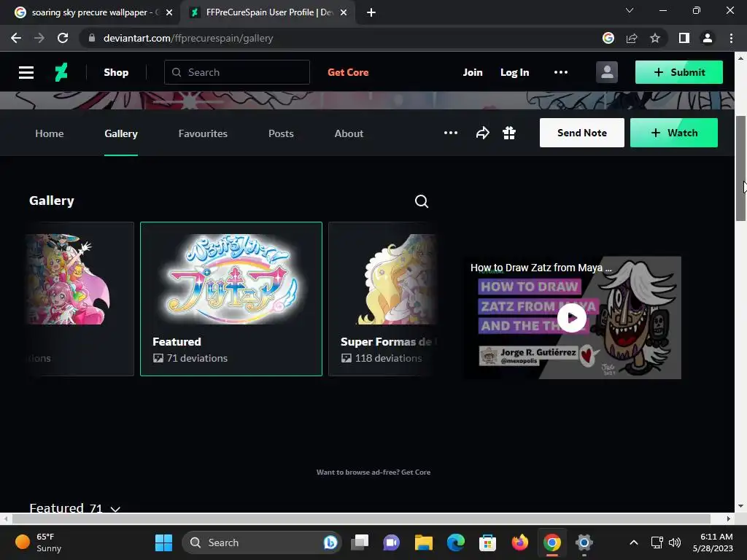Viewport: 747px width, 560px height.
Task: Click the volume icon in system tray
Action: pyautogui.click(x=675, y=542)
